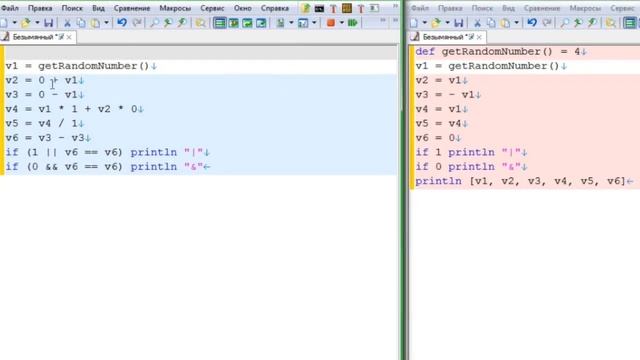Image resolution: width=640 pixels, height=360 pixels.
Task: Toggle the second green view-mode icon in left toolbar
Action: [x=233, y=23]
